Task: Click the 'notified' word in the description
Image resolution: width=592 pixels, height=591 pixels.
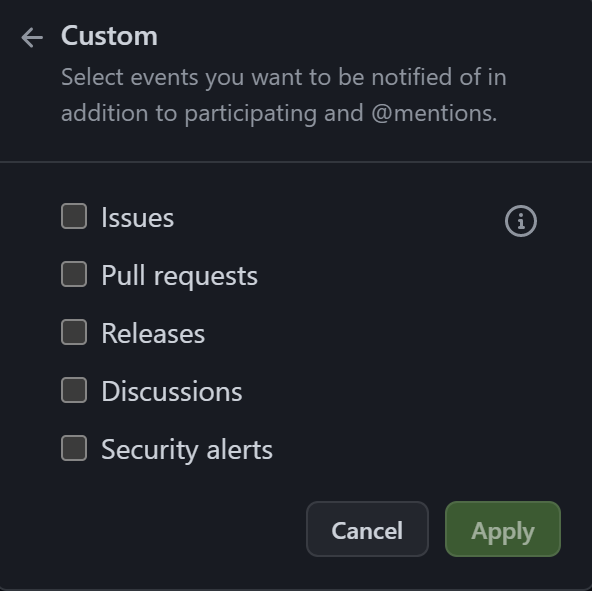Action: pos(412,77)
